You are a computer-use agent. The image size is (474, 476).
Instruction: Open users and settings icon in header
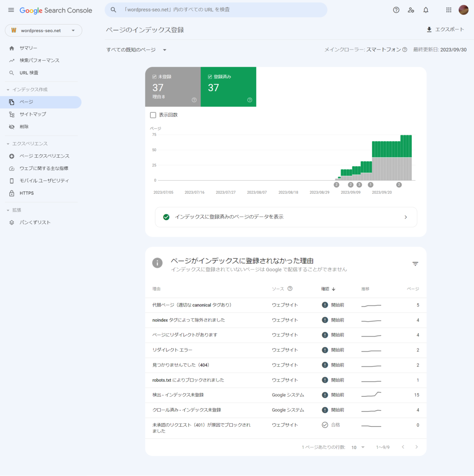point(411,10)
